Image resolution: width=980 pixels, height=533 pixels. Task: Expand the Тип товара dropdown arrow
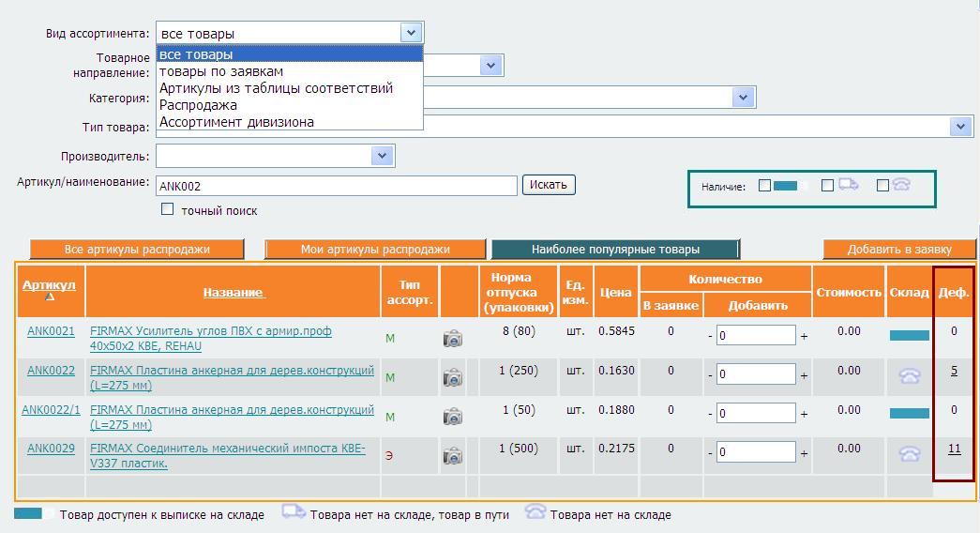pos(959,127)
